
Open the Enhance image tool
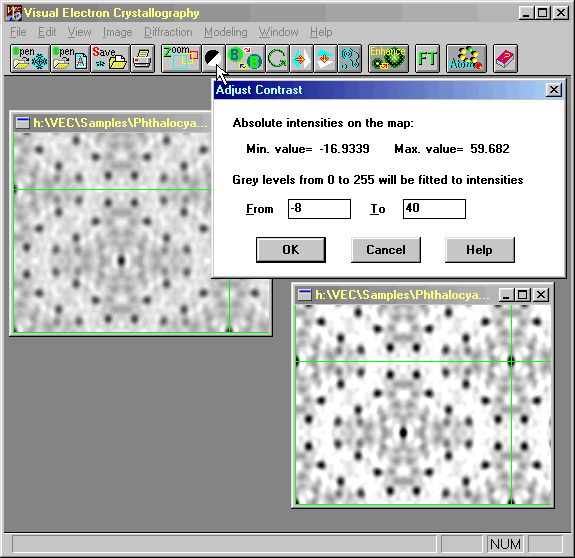point(388,59)
